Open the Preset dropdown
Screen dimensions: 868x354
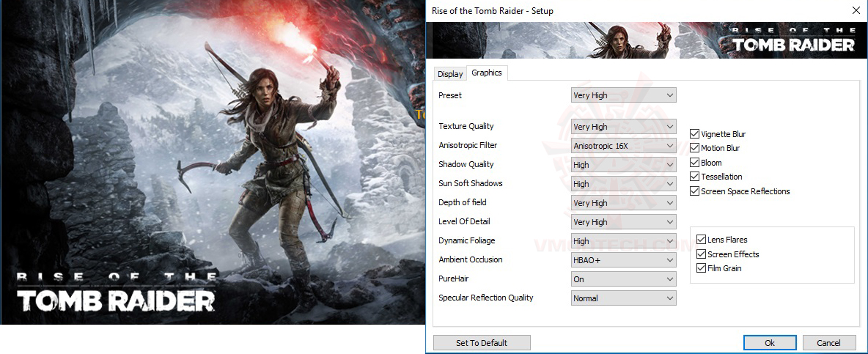[624, 95]
